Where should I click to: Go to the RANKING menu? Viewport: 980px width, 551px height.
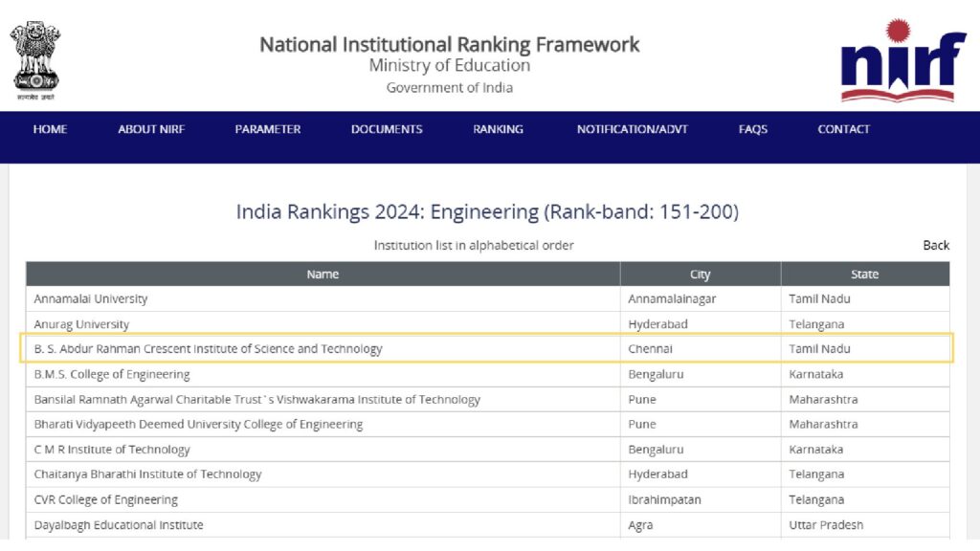pos(498,129)
